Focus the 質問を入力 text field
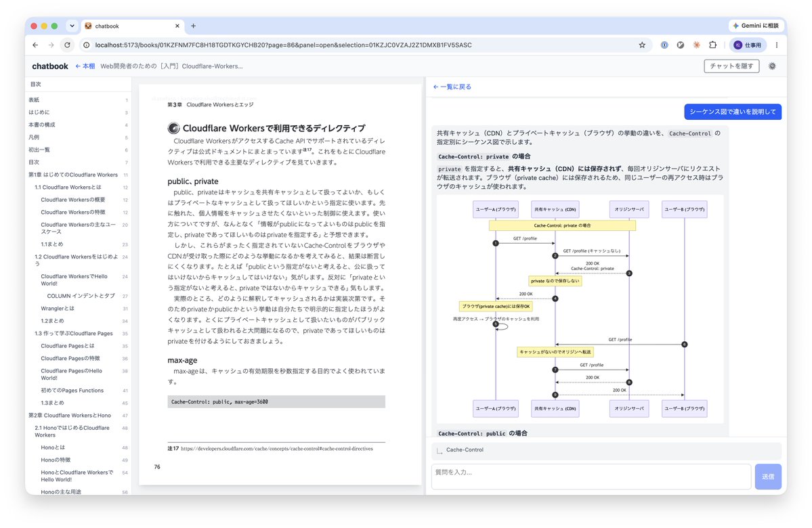812x528 pixels. coord(591,477)
